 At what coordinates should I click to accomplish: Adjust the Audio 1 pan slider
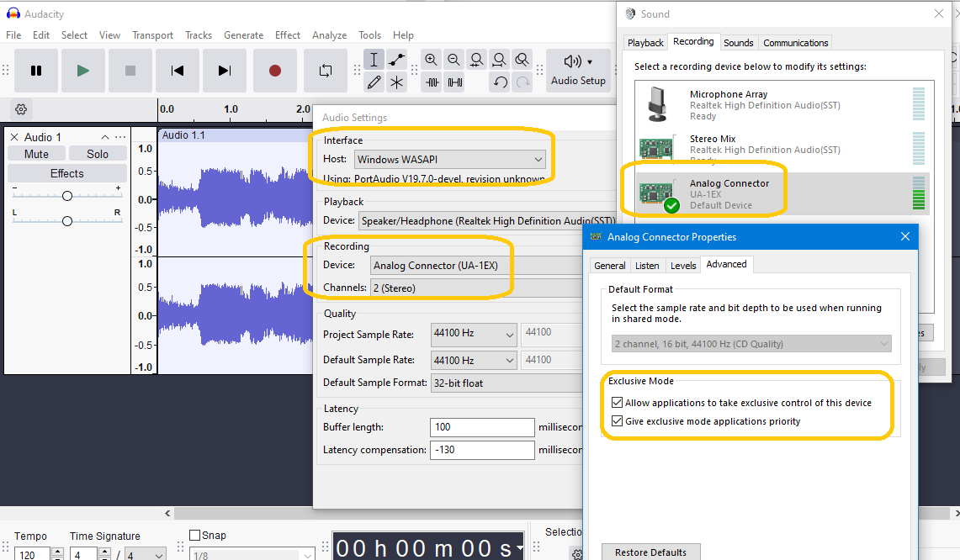tap(67, 221)
